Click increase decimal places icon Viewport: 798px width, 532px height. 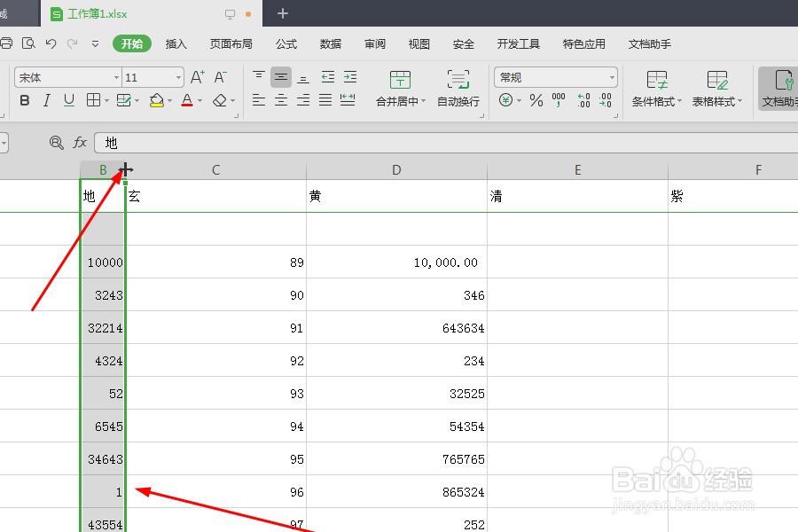(583, 100)
